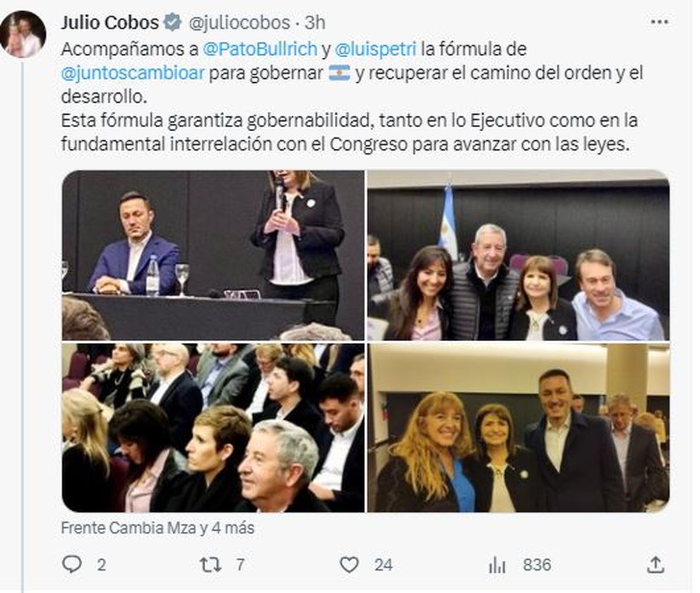Click the blue verified badge next to Julio Cobos
The height and width of the screenshot is (593, 700).
pos(171,23)
